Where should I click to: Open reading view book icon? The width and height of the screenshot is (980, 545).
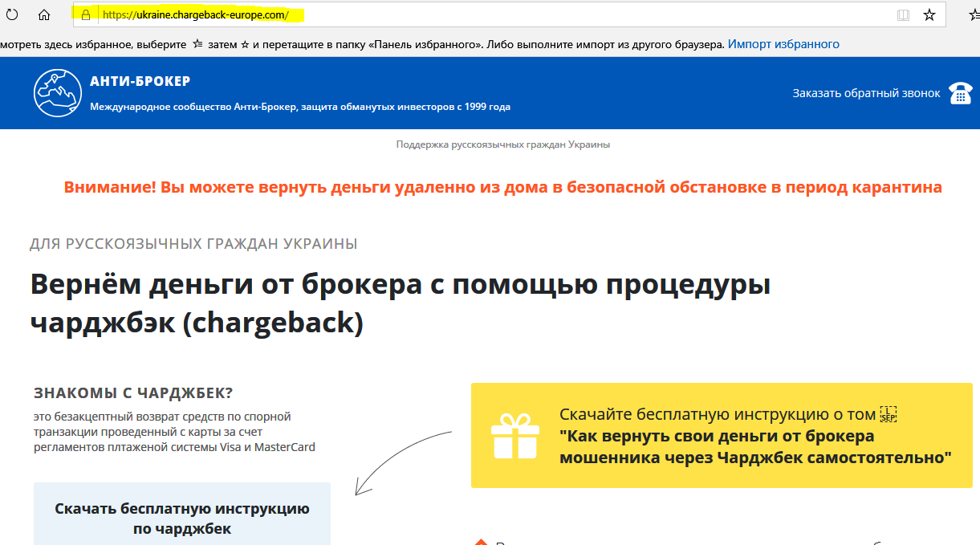[903, 14]
